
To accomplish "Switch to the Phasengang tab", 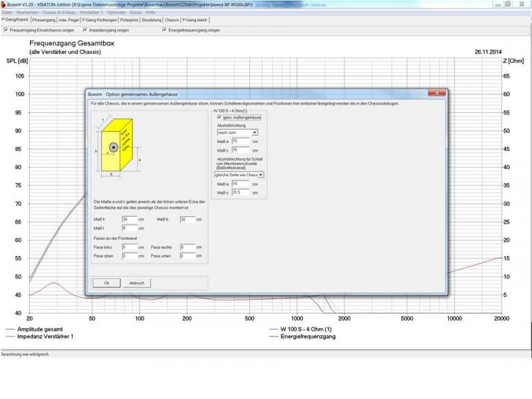I will click(x=44, y=20).
